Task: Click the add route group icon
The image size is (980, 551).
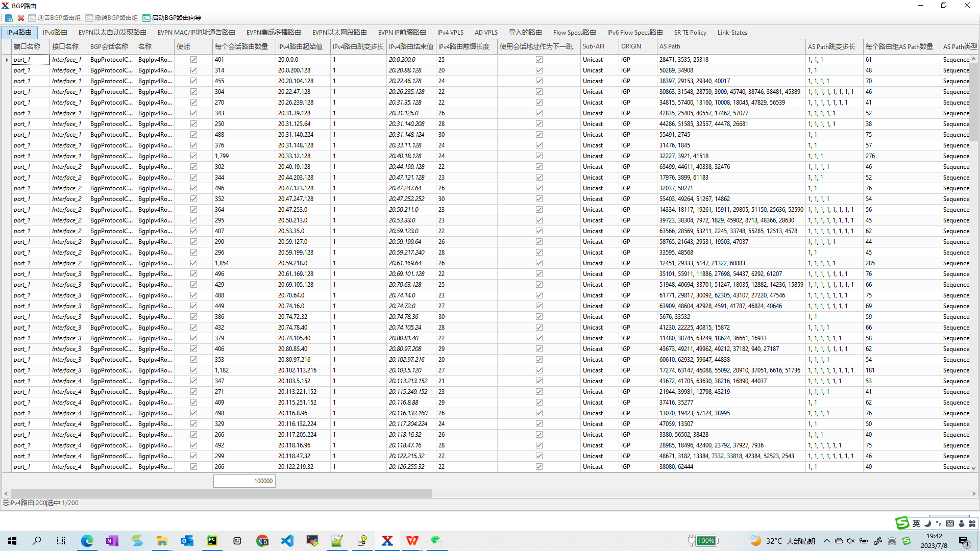Action: (9, 18)
